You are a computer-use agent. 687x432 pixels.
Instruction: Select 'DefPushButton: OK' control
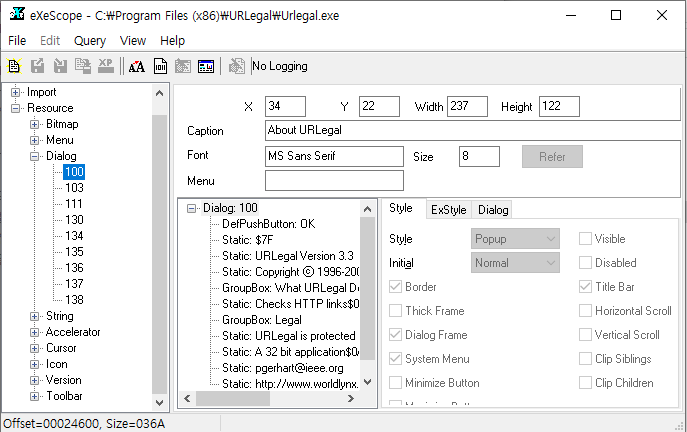coord(269,224)
